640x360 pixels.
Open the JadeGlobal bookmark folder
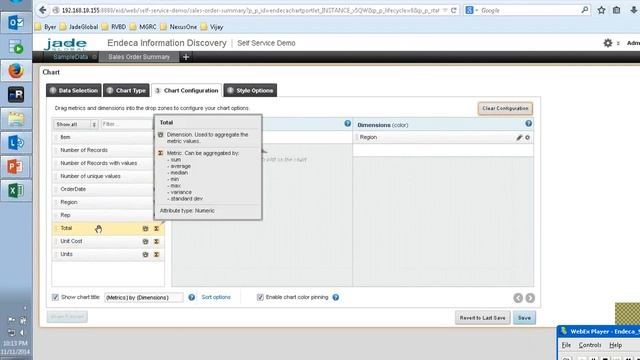(x=79, y=27)
